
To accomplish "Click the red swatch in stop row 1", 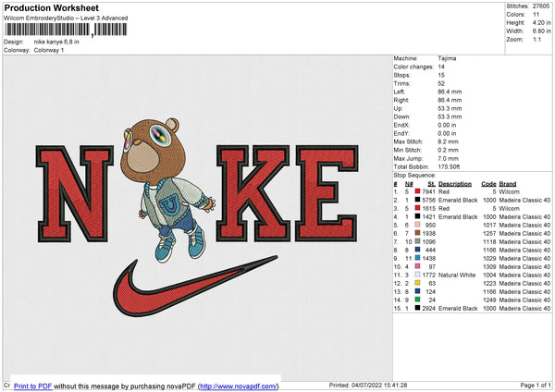I will (418, 191).
